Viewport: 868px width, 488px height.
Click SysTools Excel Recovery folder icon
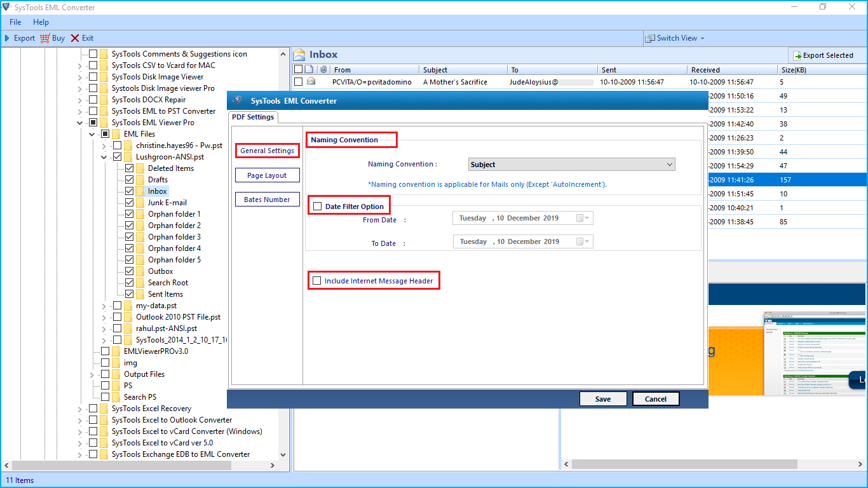click(x=104, y=409)
